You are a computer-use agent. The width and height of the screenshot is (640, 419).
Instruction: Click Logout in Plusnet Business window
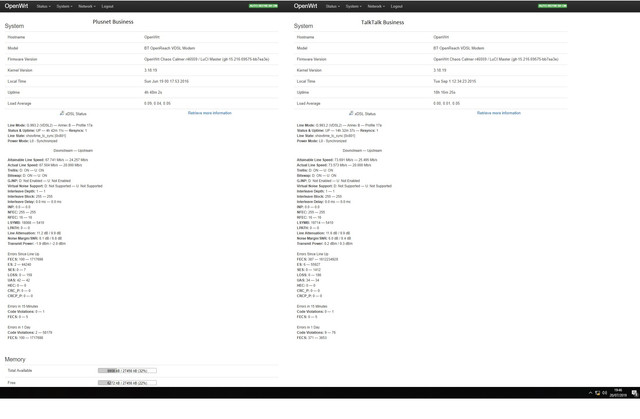pyautogui.click(x=107, y=7)
